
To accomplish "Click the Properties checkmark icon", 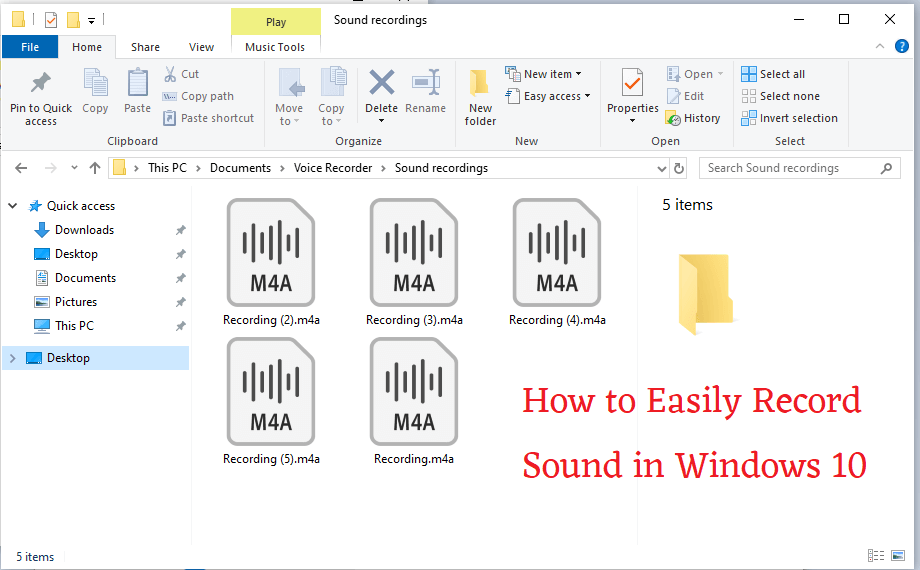I will [632, 83].
